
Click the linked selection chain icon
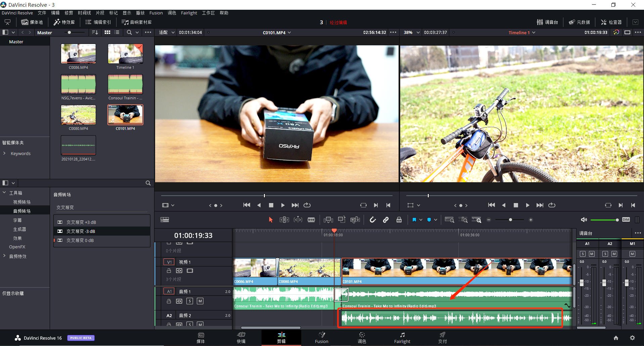pyautogui.click(x=386, y=220)
